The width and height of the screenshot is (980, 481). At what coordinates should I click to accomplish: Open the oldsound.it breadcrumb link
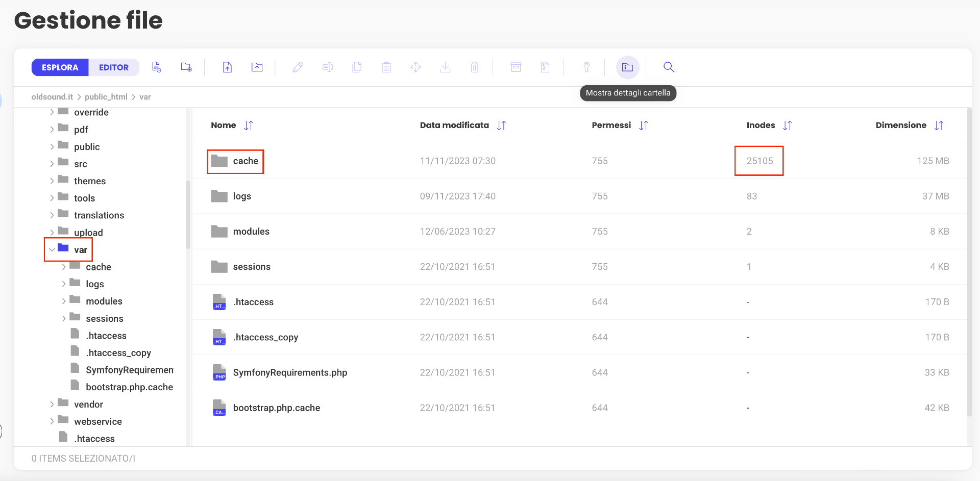coord(52,97)
